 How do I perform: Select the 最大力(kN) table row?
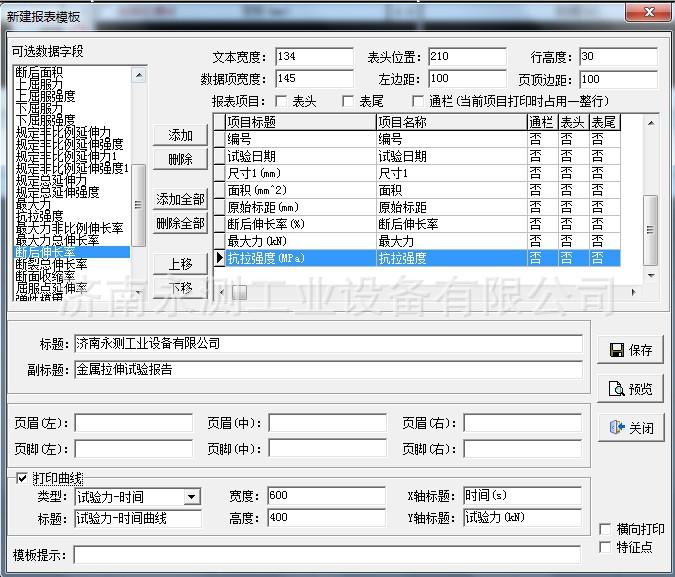417,241
